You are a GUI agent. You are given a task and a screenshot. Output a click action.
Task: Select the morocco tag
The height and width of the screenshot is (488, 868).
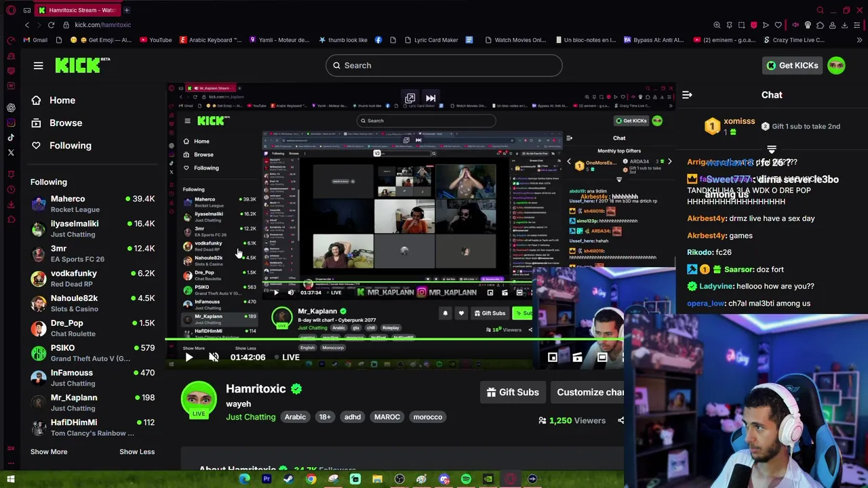pos(428,417)
